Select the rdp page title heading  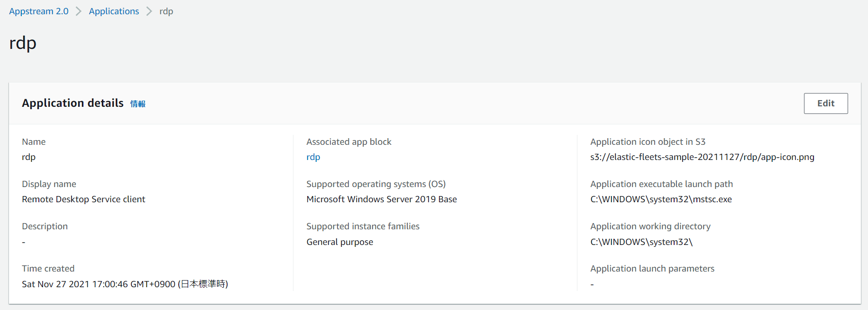23,43
